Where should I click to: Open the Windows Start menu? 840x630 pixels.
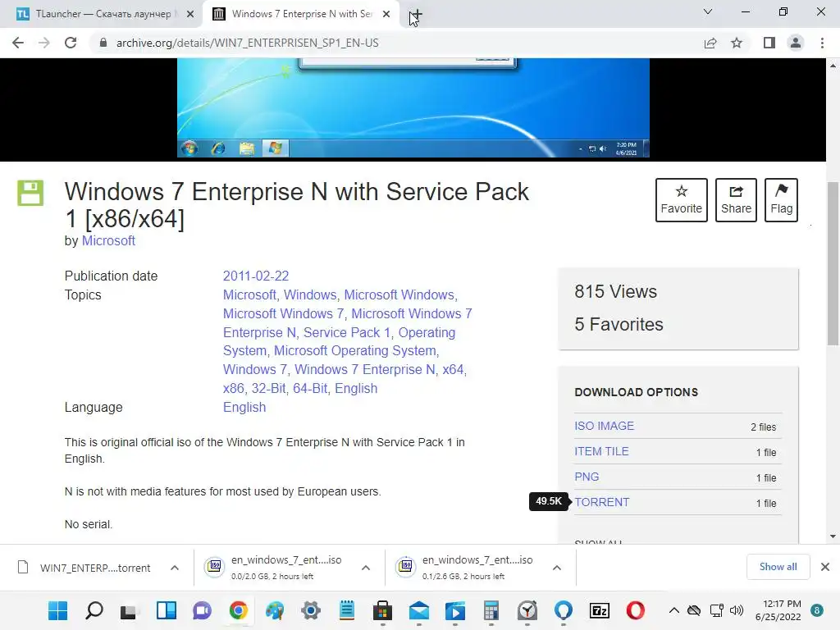tap(58, 610)
